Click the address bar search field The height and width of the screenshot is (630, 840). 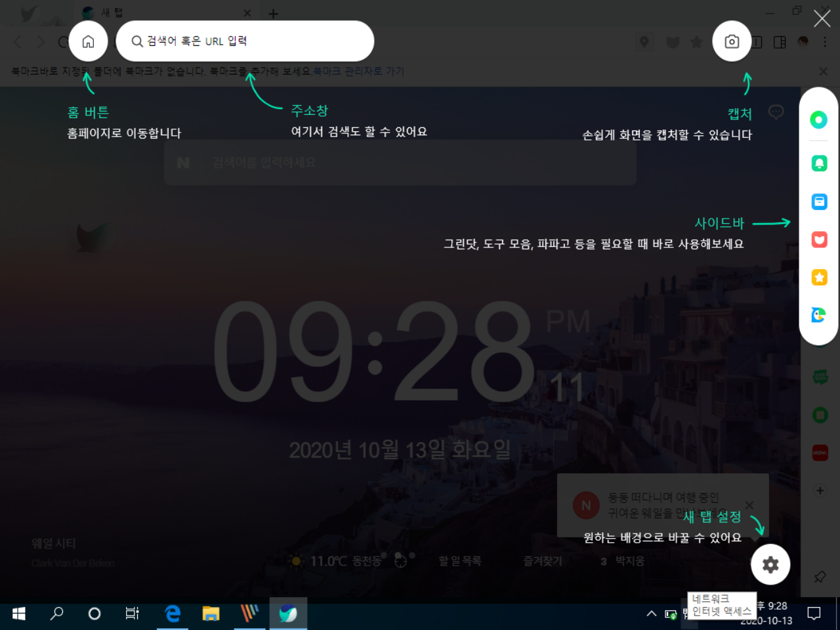(x=245, y=41)
